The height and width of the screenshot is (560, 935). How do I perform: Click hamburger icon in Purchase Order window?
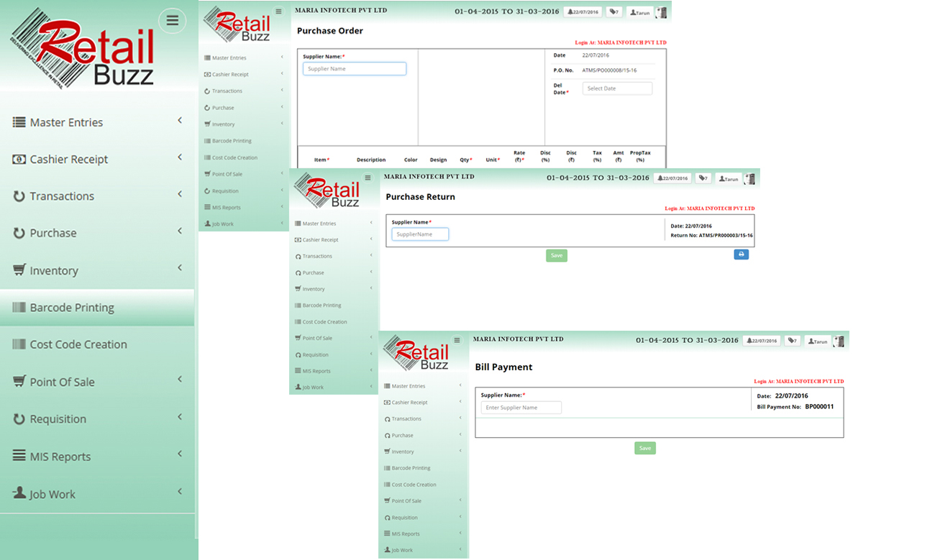pyautogui.click(x=279, y=12)
